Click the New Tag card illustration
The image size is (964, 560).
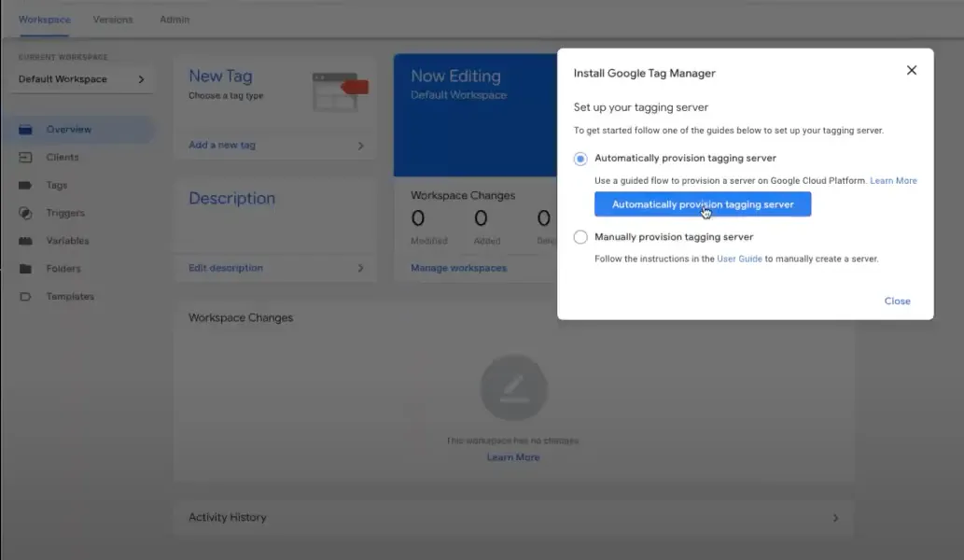(340, 91)
